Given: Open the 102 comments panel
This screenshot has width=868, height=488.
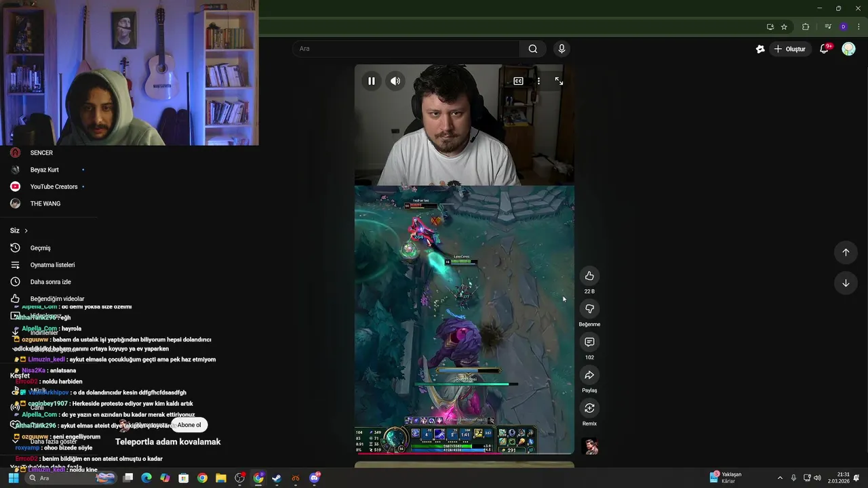Looking at the screenshot, I should pyautogui.click(x=589, y=342).
